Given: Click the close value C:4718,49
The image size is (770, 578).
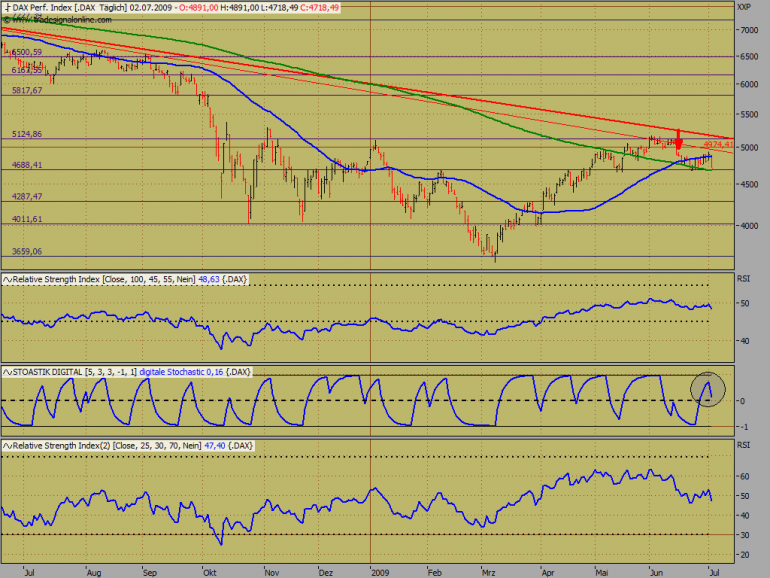Looking at the screenshot, I should tap(320, 8).
